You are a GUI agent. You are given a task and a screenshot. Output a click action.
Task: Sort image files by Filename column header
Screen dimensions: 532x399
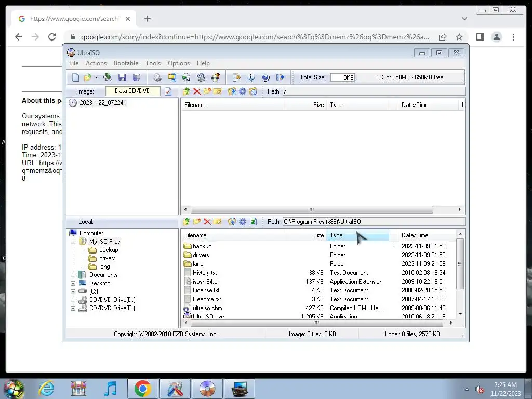tap(233, 105)
